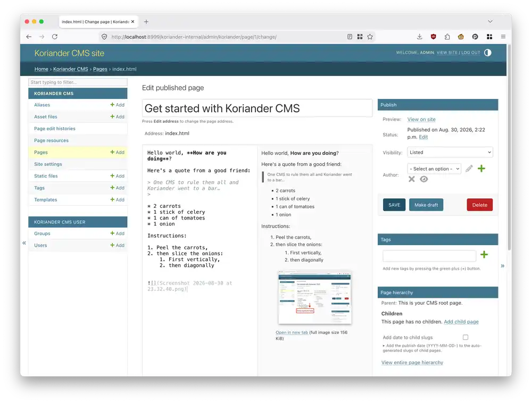532x403 pixels.
Task: Open Static files in the sidebar
Action: [46, 176]
